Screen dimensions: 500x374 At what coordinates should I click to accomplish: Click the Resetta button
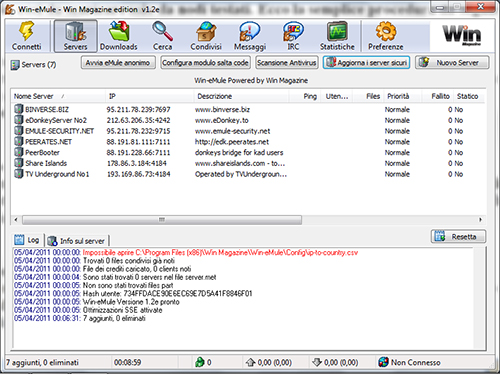click(x=458, y=237)
